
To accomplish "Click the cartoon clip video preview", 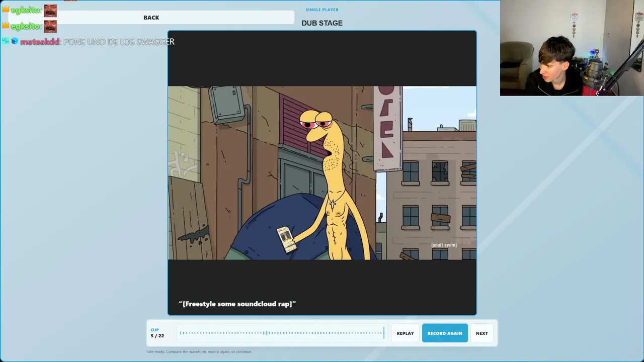I will coord(322,173).
